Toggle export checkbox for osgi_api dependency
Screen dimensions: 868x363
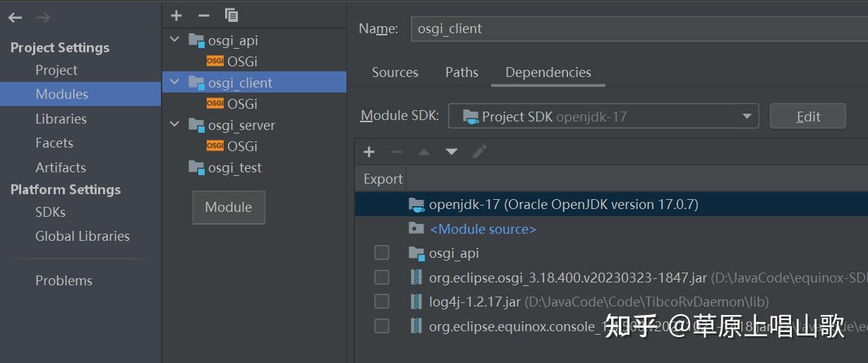382,253
